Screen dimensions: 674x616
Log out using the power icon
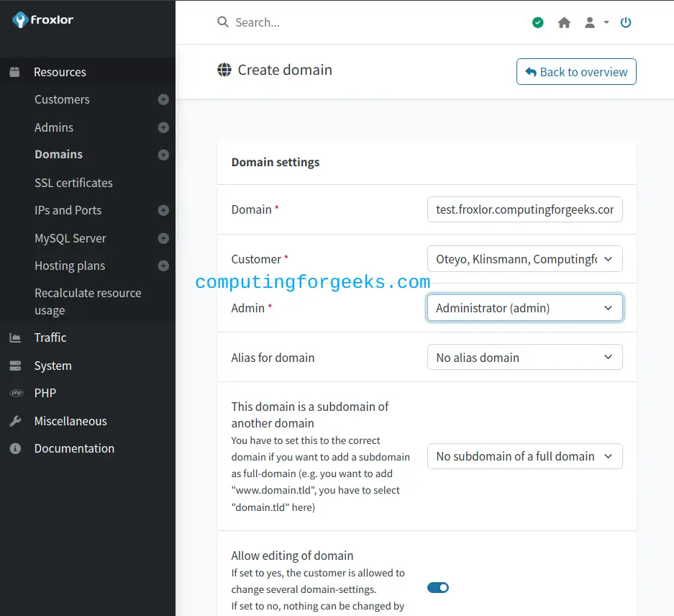click(626, 22)
